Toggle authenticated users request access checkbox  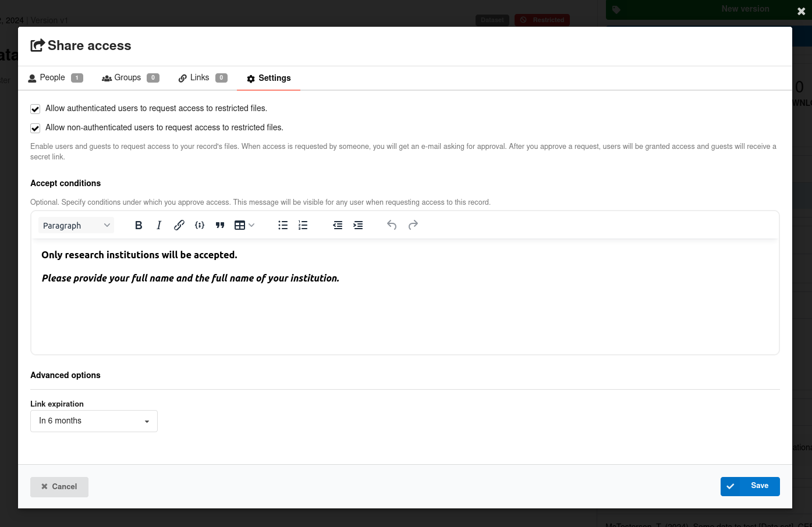pyautogui.click(x=35, y=109)
